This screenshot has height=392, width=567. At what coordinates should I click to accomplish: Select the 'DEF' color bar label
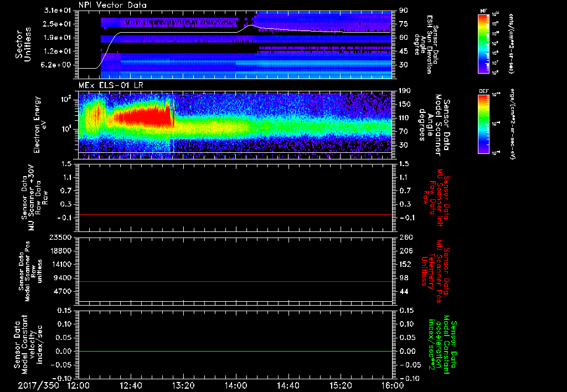tap(483, 91)
